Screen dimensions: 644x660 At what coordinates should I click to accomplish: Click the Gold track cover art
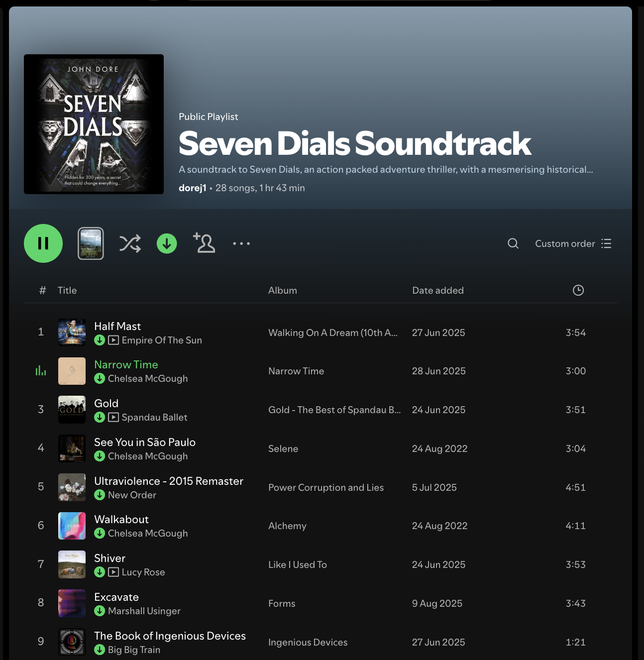coord(72,409)
